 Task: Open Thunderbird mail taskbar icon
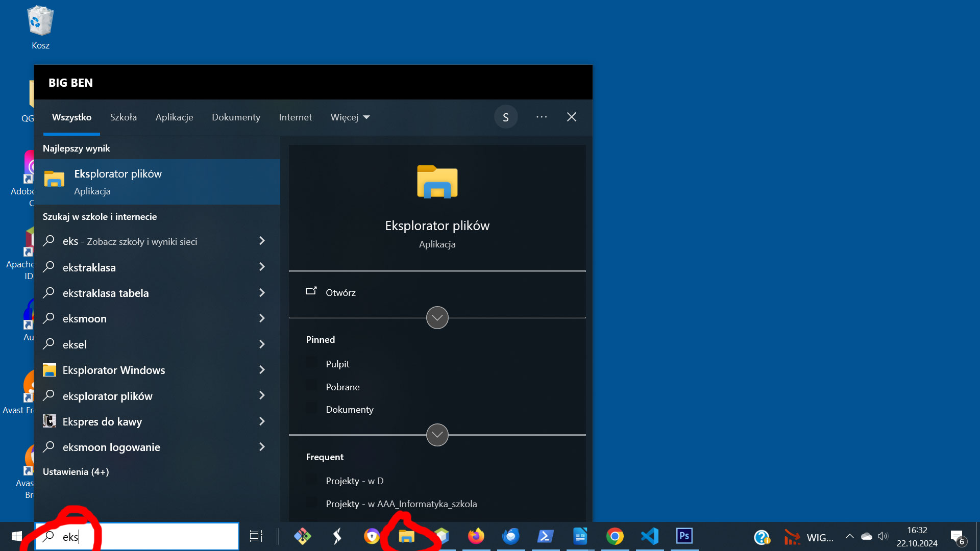click(510, 536)
